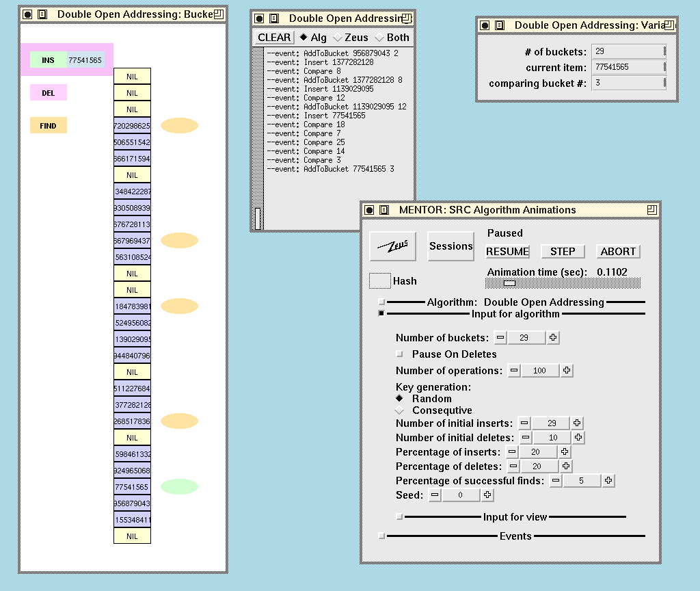Viewport: 700px width, 591px height.
Task: Click the Variables window circle icon
Action: (x=485, y=25)
